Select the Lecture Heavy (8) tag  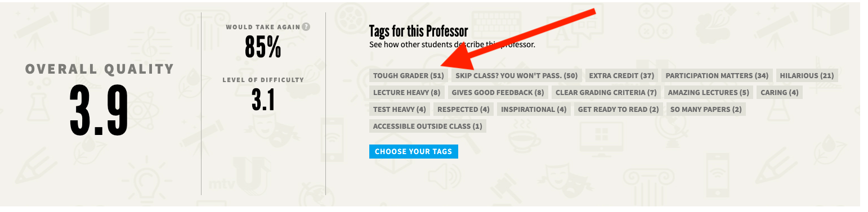407,92
